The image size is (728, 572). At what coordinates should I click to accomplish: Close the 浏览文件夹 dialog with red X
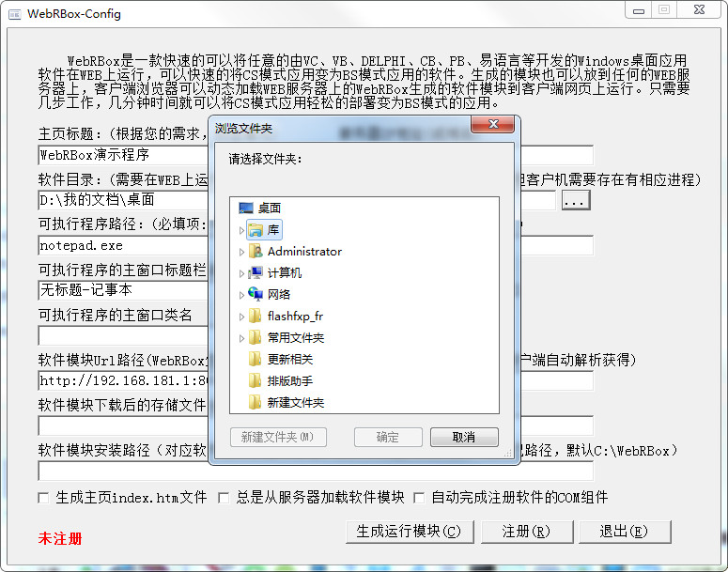tap(493, 124)
